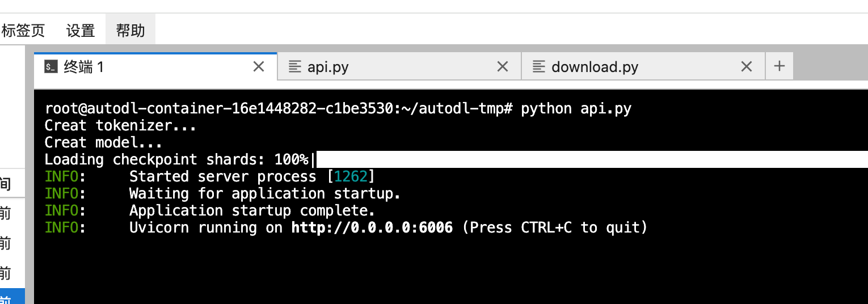Click the white checkpoint loading progress bar
Screen dimensions: 868x304
(590, 159)
